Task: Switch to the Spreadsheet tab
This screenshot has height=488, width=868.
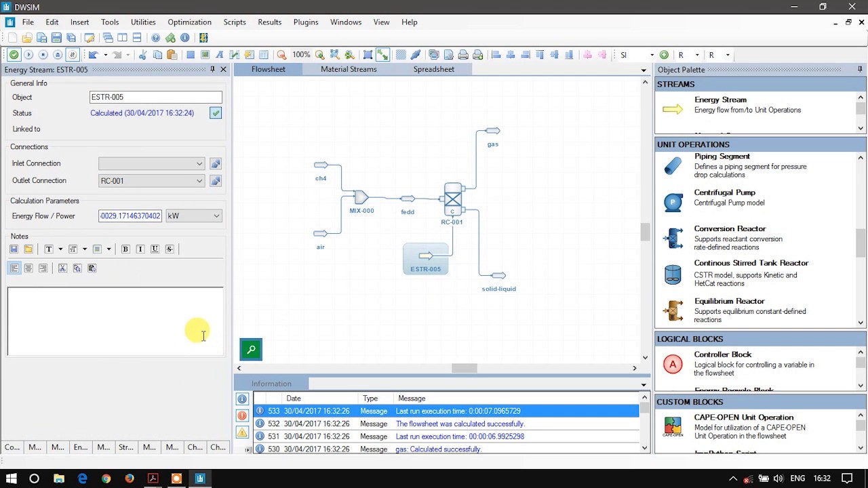Action: tap(434, 69)
